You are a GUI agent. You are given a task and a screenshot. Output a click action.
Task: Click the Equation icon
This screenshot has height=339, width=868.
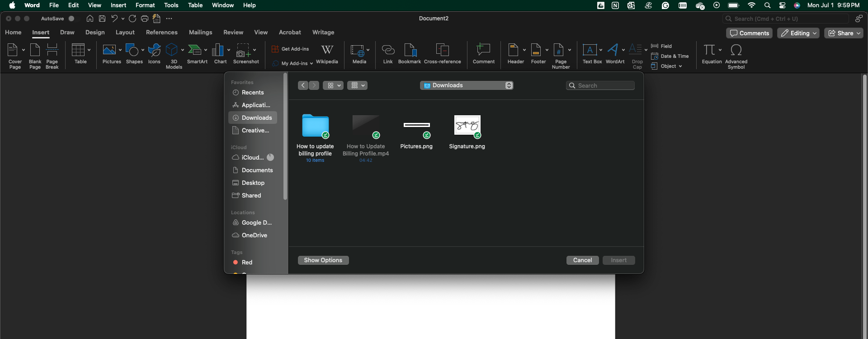click(x=709, y=50)
